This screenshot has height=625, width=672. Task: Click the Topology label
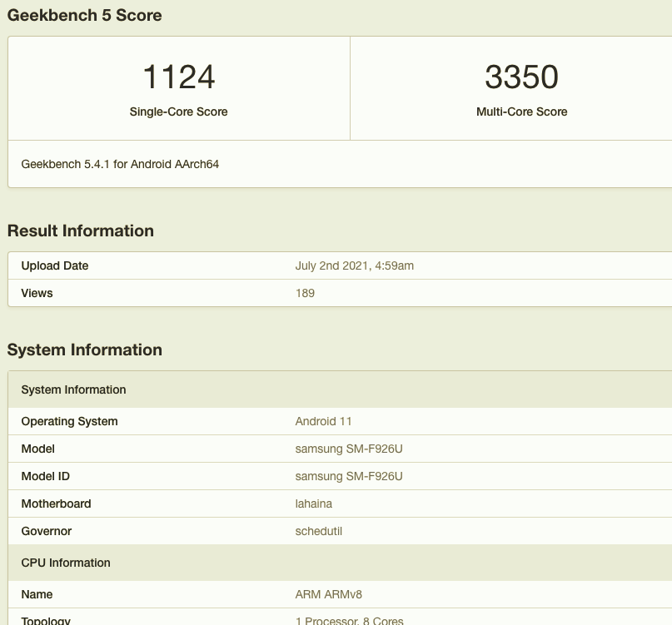46,621
